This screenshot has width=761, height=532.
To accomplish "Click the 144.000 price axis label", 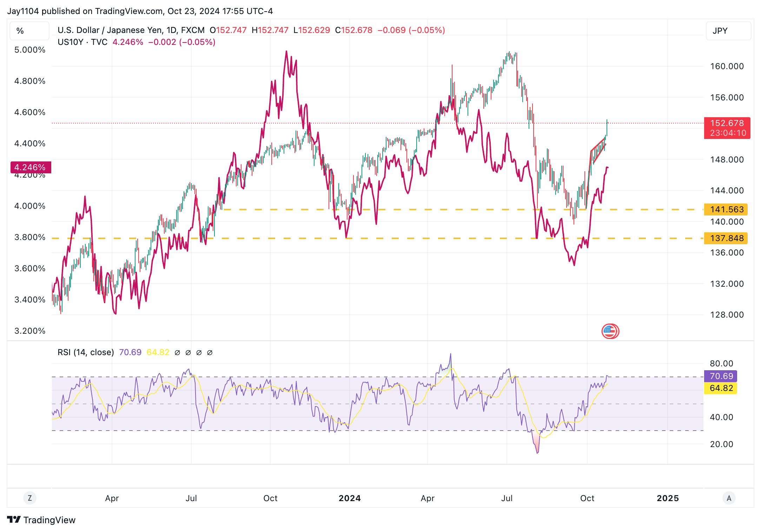I will pyautogui.click(x=727, y=191).
